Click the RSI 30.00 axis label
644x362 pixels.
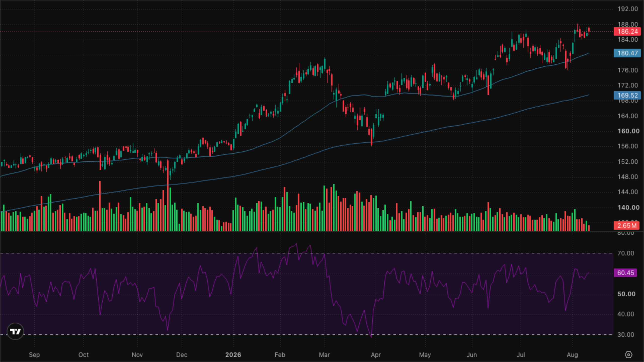coord(626,335)
